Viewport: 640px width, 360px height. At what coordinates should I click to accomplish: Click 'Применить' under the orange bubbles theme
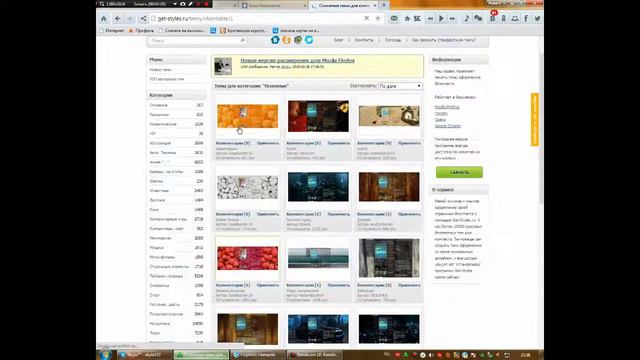[268, 143]
